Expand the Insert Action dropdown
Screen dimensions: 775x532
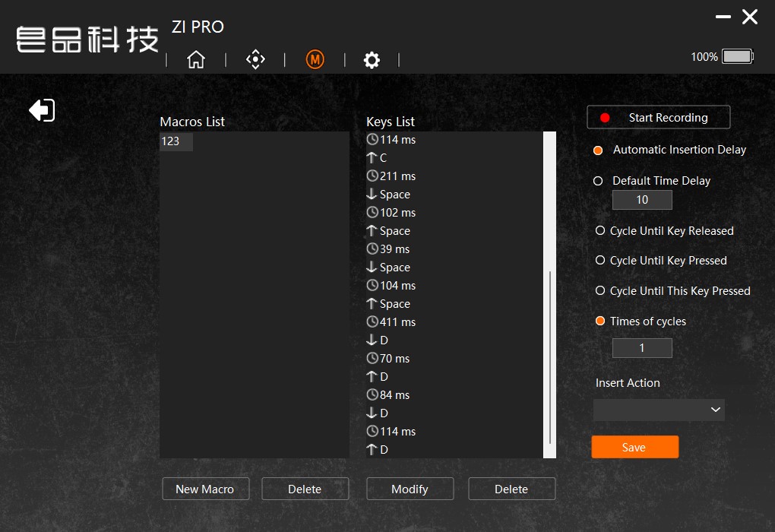tap(659, 410)
